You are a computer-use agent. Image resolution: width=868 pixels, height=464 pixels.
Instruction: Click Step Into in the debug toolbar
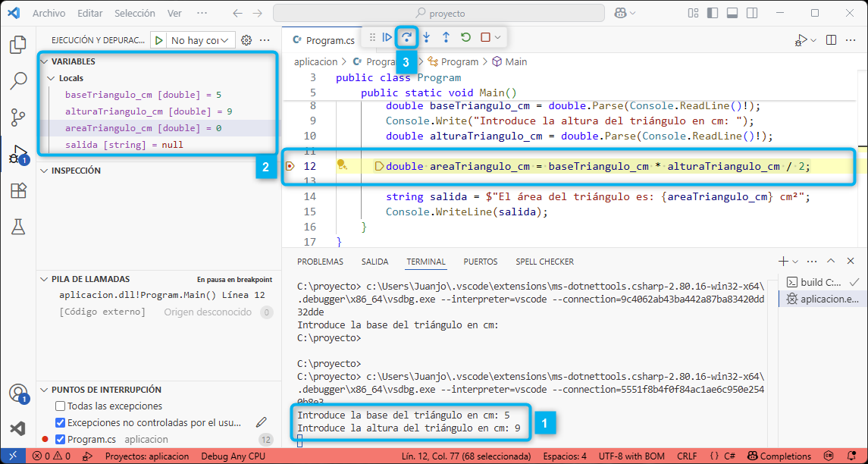[426, 37]
